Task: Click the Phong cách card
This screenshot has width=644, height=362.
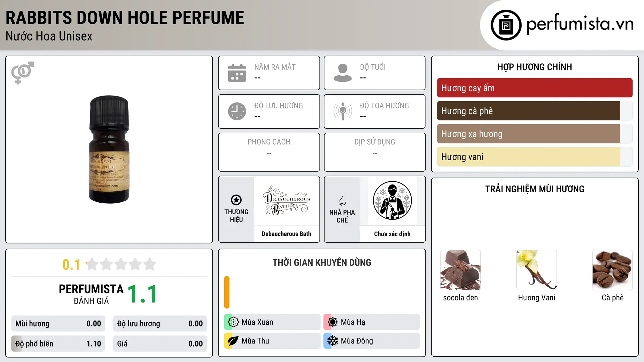Action: tap(269, 152)
